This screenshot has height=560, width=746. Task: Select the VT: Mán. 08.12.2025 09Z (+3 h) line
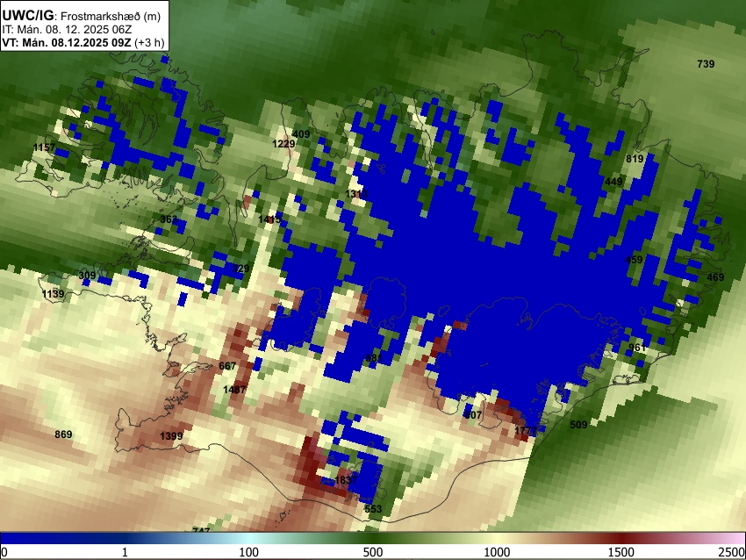(82, 42)
